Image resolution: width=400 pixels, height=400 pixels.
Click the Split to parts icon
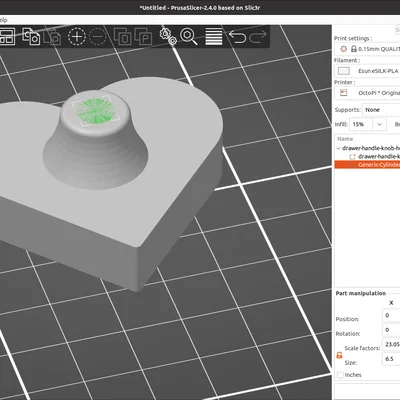[143, 37]
